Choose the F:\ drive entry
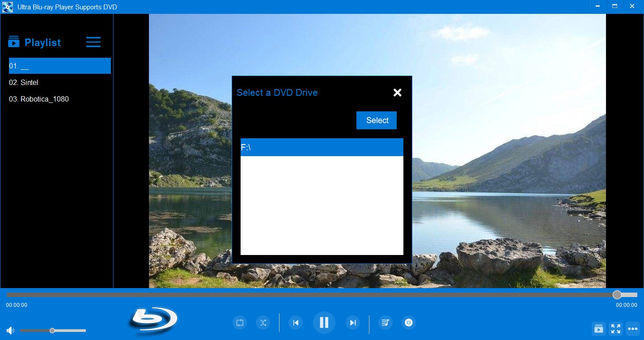644x340 pixels. 322,147
